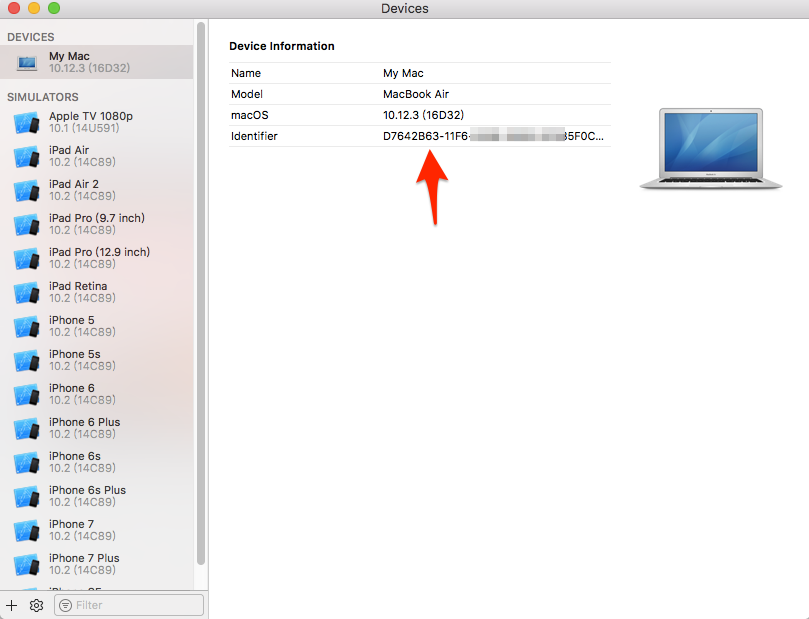Image resolution: width=809 pixels, height=619 pixels.
Task: Click the DEVICES section header
Action: (31, 37)
